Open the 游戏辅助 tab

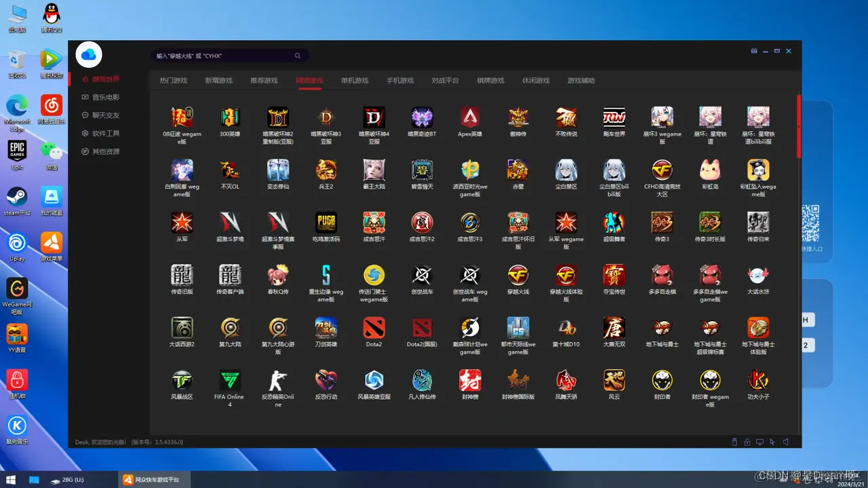click(x=581, y=81)
